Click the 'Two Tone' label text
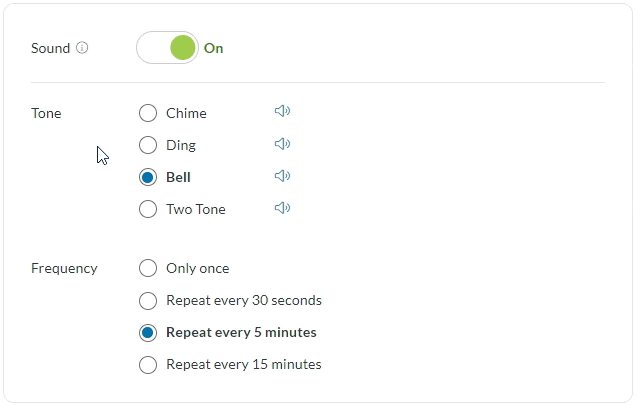The height and width of the screenshot is (406, 637). (x=196, y=209)
